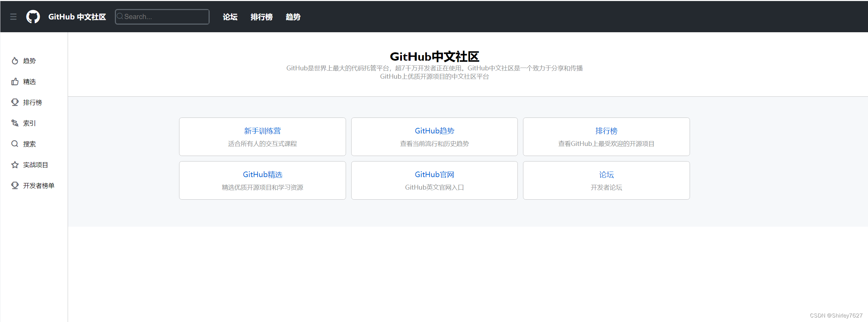The image size is (868, 322).
Task: Click the 开发者榜单 icon in sidebar
Action: (x=15, y=185)
